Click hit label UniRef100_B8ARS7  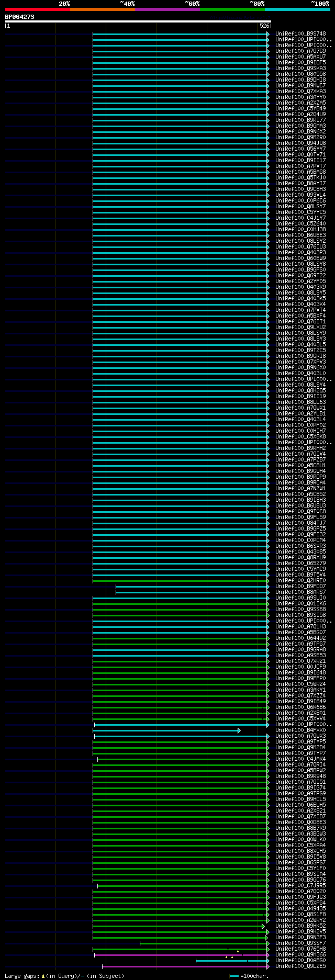pos(300,592)
